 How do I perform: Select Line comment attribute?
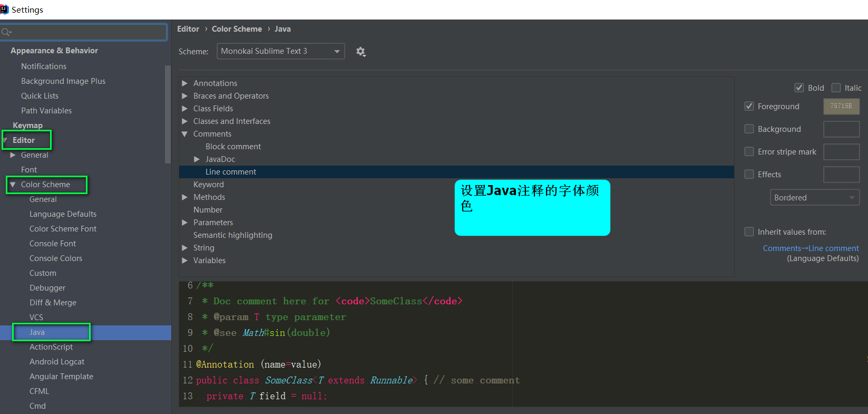pyautogui.click(x=231, y=172)
